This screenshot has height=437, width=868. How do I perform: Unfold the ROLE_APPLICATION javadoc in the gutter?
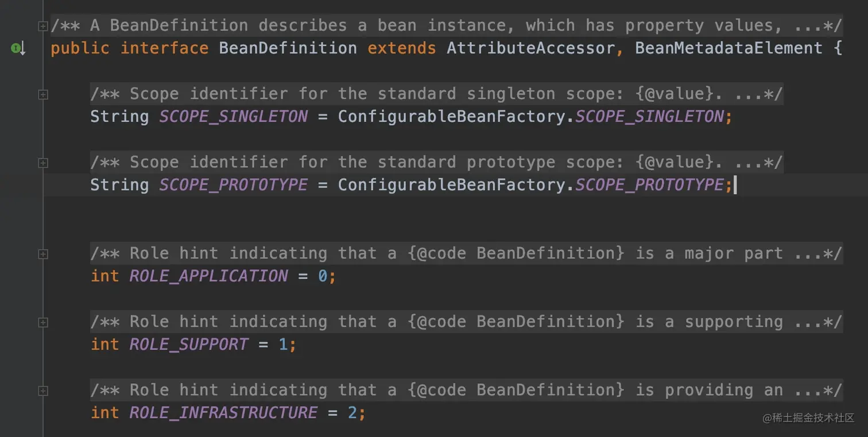pos(42,254)
